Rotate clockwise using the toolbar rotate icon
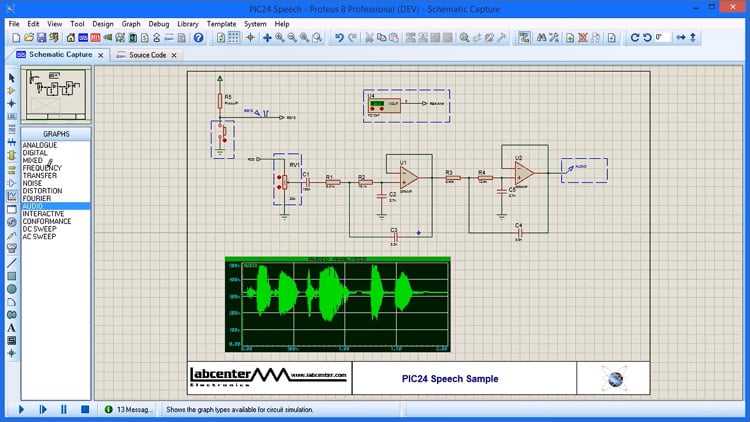 [x=633, y=38]
